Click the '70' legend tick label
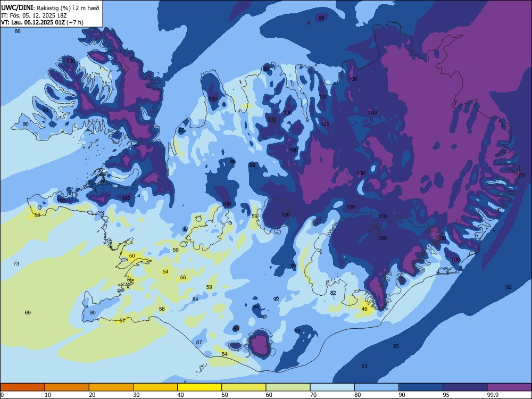 313,395
